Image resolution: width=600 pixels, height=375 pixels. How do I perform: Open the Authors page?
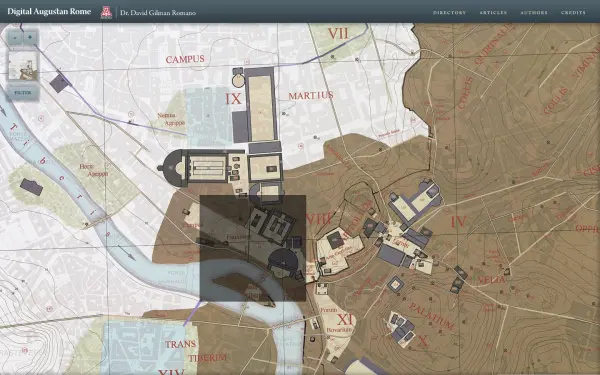tap(534, 13)
